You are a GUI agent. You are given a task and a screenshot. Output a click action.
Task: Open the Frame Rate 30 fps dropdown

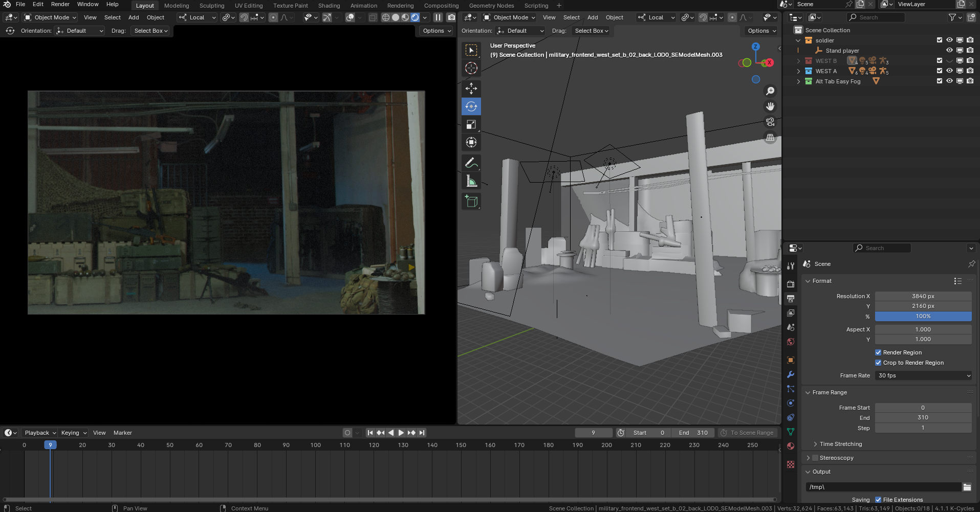pos(923,375)
